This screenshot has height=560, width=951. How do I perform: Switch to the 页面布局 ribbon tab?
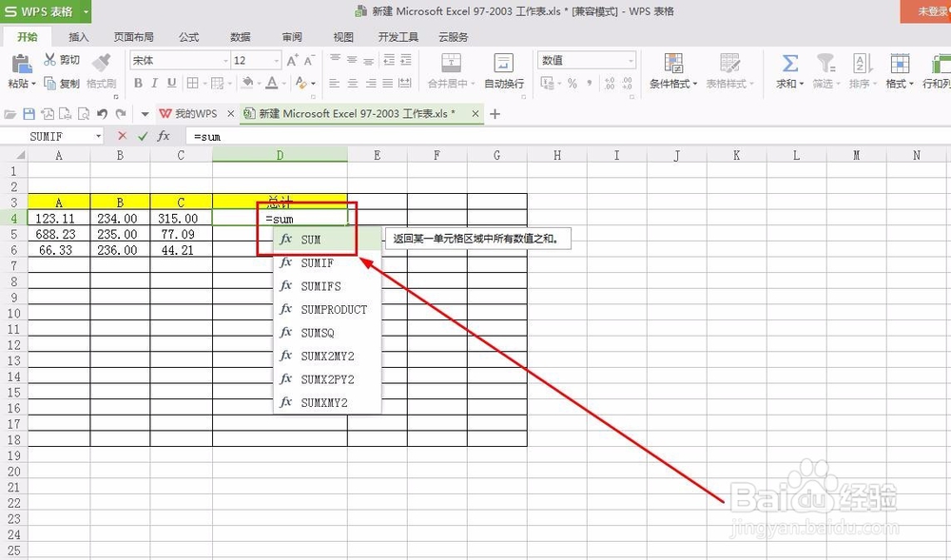tap(133, 37)
